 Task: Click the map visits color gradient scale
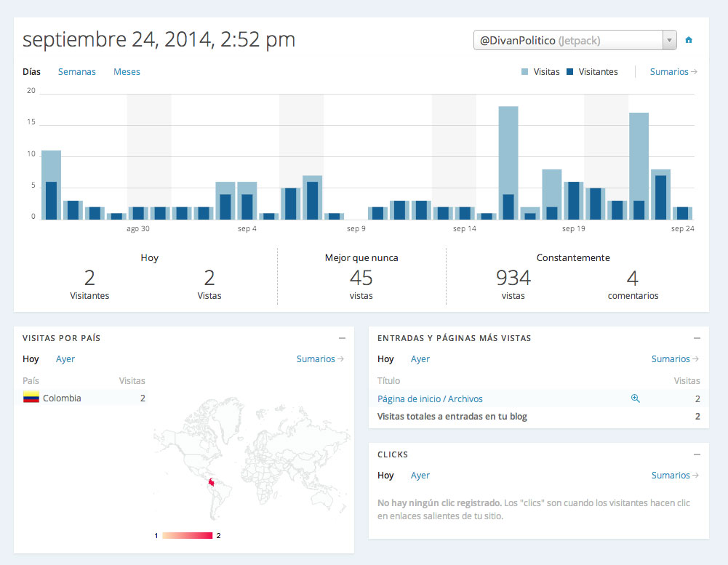(x=187, y=535)
